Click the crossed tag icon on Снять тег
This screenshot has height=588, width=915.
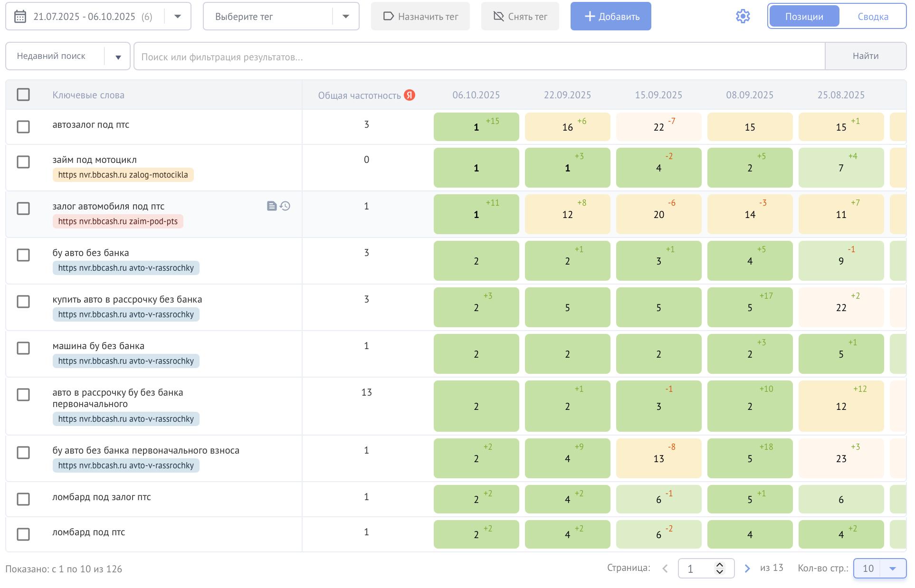tap(498, 17)
